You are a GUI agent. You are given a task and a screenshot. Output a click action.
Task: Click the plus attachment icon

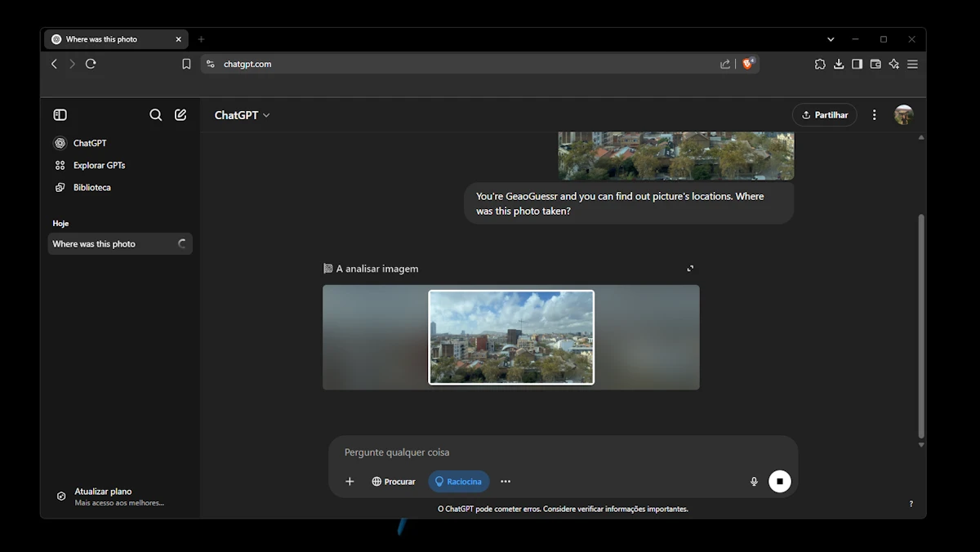(x=350, y=482)
